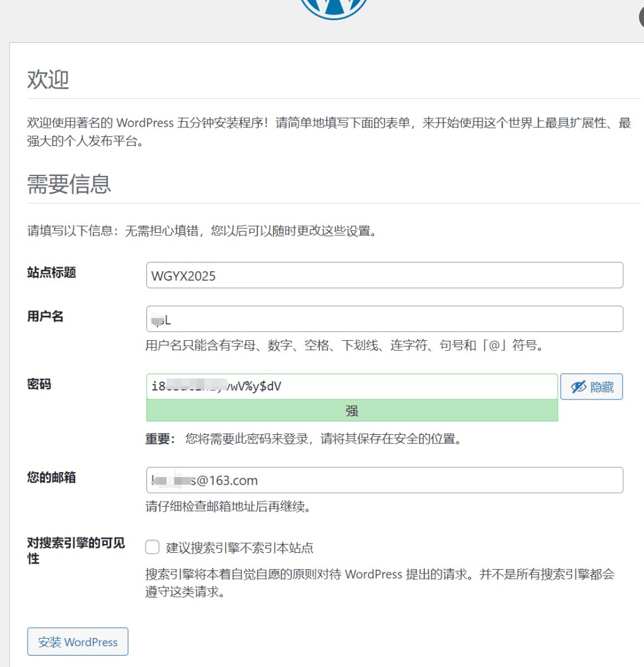Viewport: 644px width, 667px height.
Task: Click the 对搜索引擎的可见性 label
Action: (x=76, y=550)
